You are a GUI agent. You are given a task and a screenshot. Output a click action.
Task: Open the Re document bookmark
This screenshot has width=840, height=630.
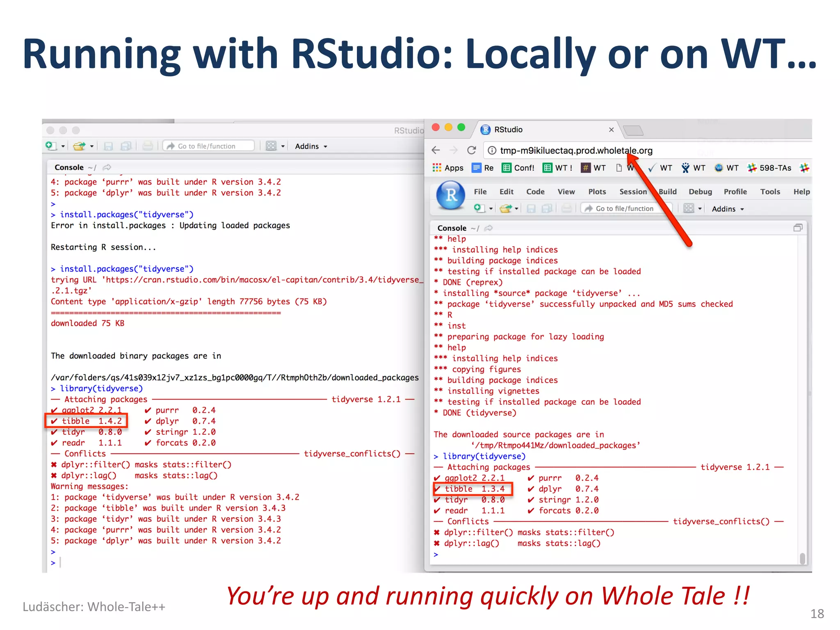pyautogui.click(x=483, y=168)
